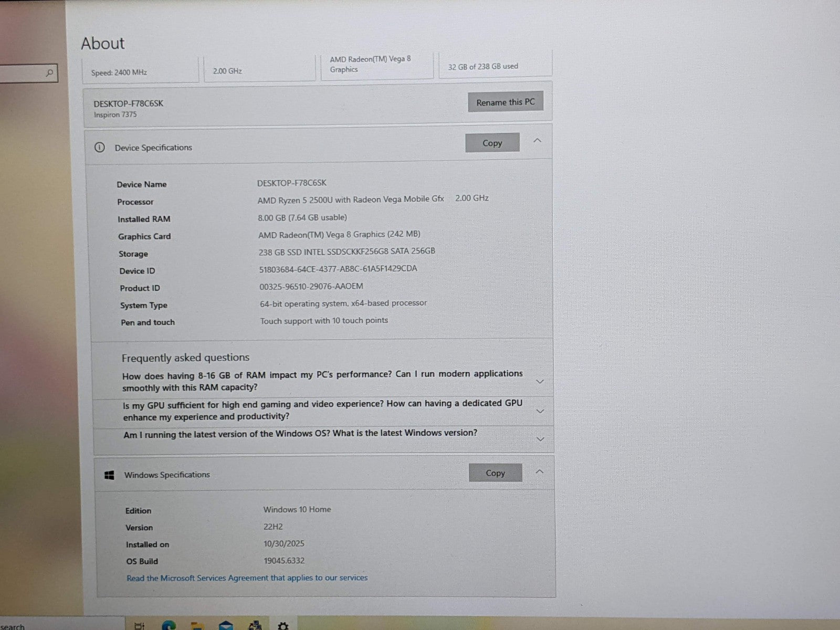Click the Windows logo beside Windows Specifications
This screenshot has width=840, height=630.
[109, 475]
